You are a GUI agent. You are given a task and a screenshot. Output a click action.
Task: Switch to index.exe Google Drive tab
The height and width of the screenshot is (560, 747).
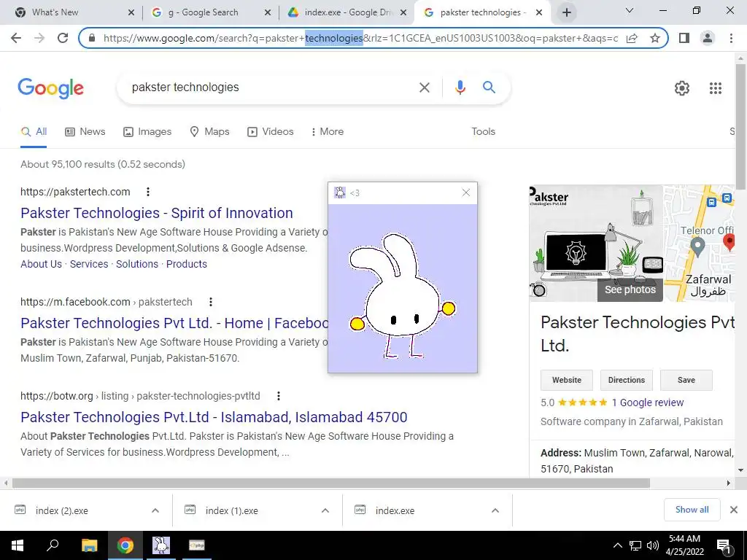coord(347,12)
